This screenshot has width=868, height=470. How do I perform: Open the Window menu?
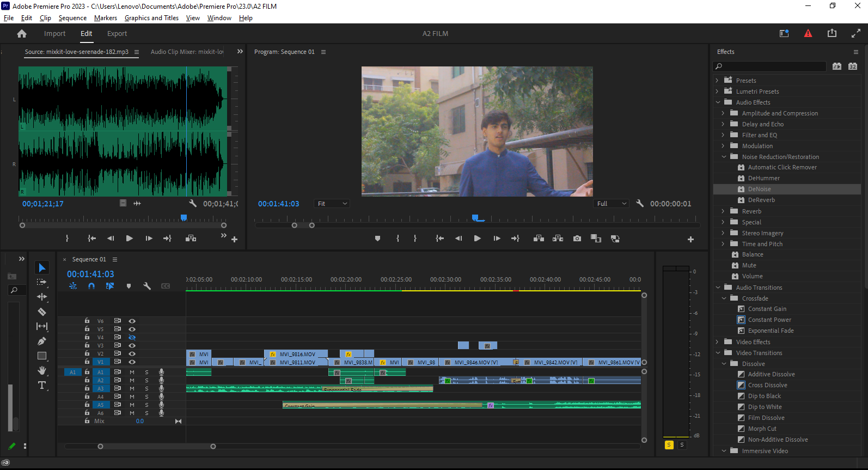pos(219,18)
